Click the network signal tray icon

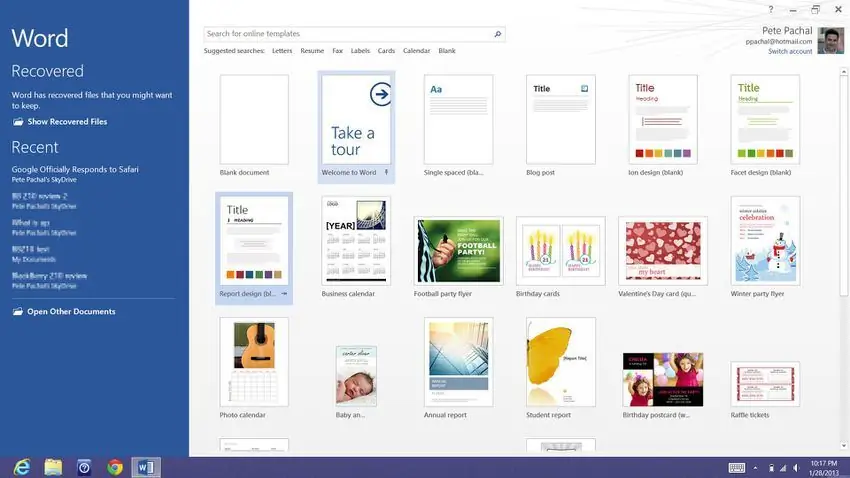click(x=783, y=468)
